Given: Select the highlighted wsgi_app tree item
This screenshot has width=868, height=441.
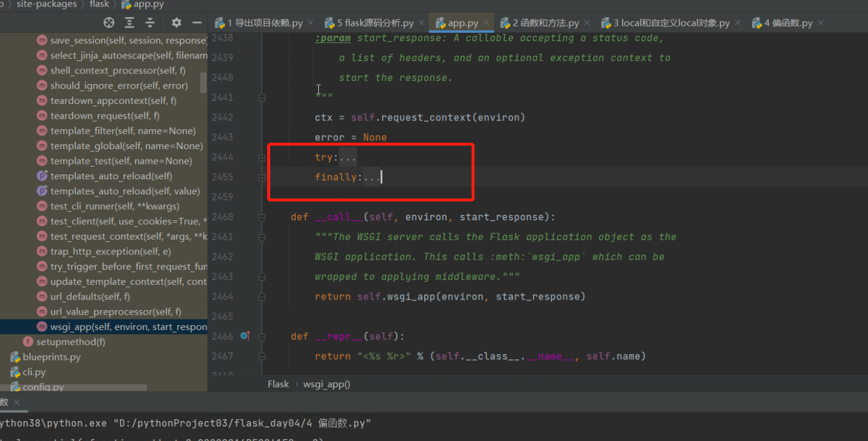Looking at the screenshot, I should pyautogui.click(x=104, y=326).
